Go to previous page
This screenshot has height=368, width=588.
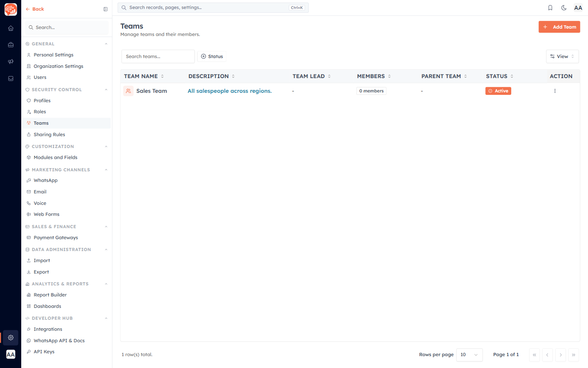pyautogui.click(x=547, y=355)
